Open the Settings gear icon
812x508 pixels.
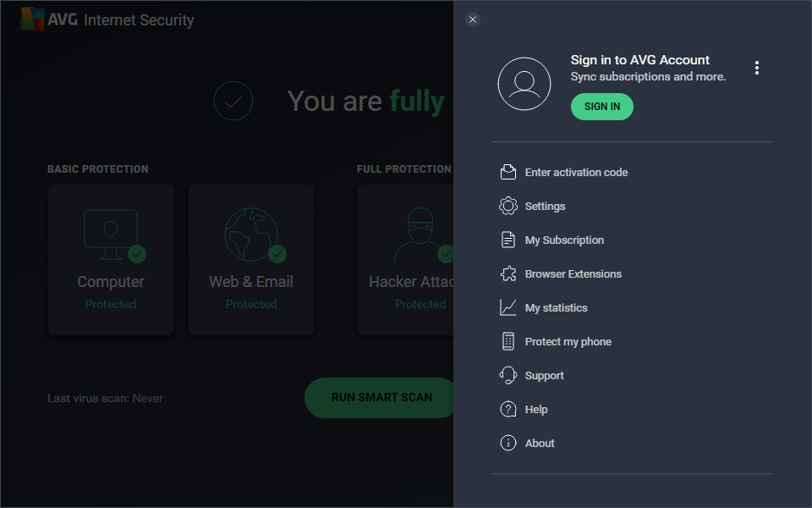508,206
